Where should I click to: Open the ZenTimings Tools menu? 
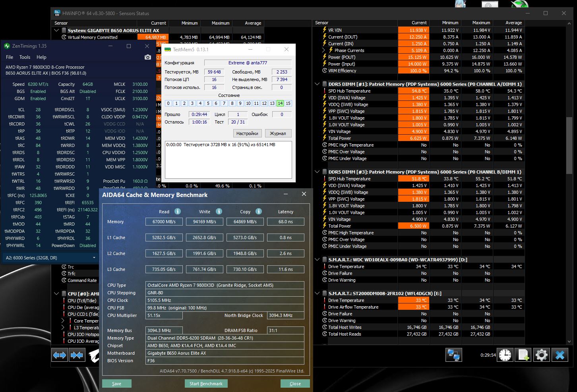[x=25, y=57]
